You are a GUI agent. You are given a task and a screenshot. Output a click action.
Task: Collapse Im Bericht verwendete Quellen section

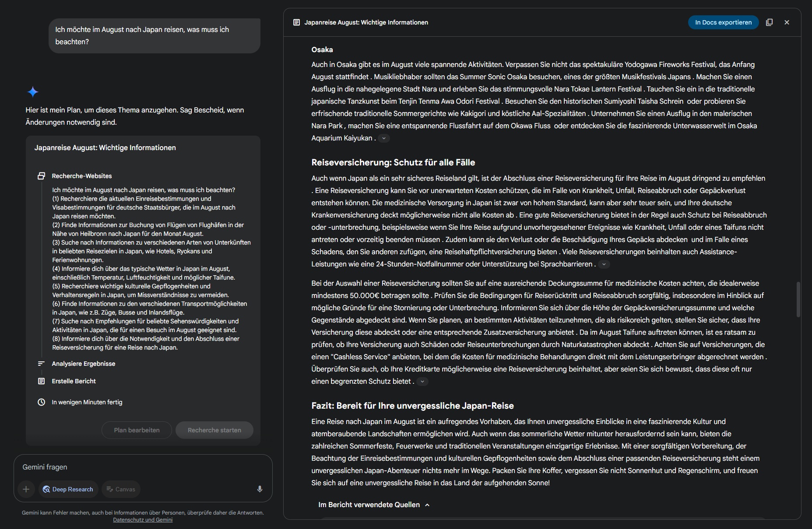[427, 505]
